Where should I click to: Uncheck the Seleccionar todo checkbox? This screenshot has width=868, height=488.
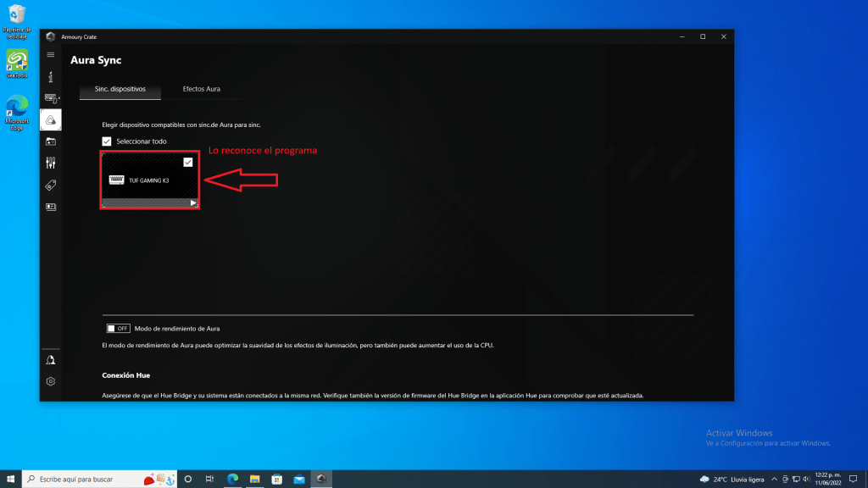pos(107,141)
